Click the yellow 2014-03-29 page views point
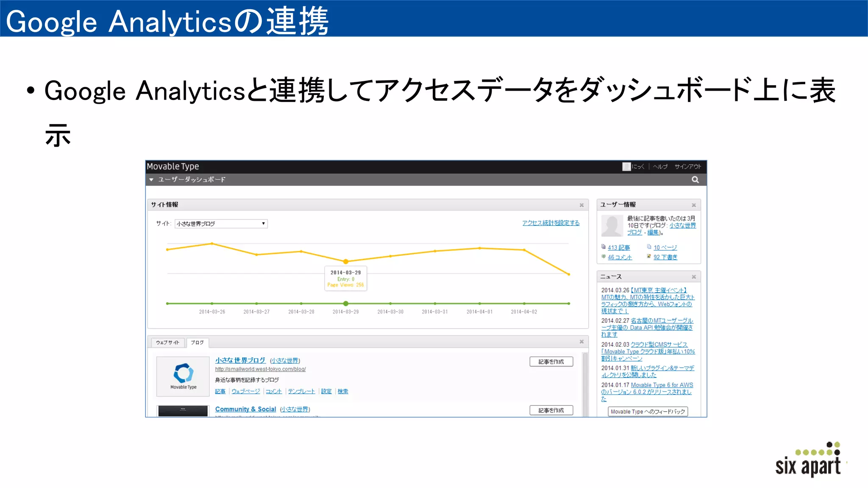The image size is (868, 488). click(x=346, y=262)
